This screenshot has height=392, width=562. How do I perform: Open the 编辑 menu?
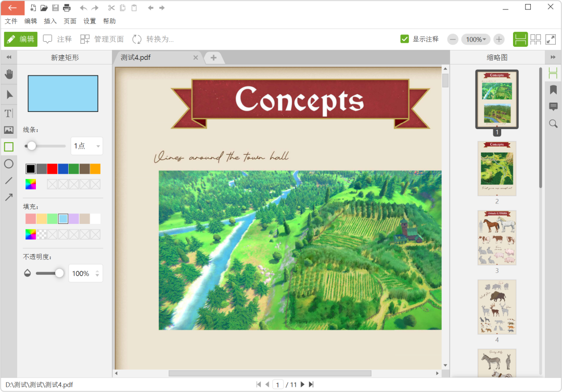pos(31,21)
